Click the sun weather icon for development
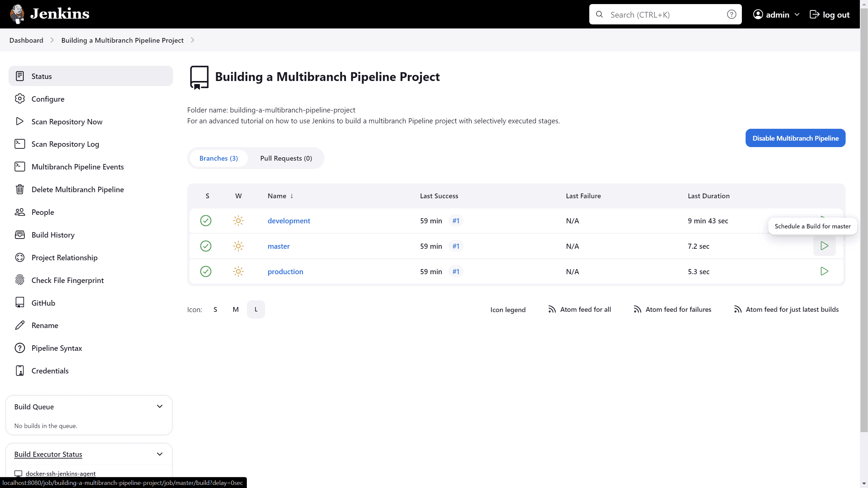 pyautogui.click(x=238, y=221)
